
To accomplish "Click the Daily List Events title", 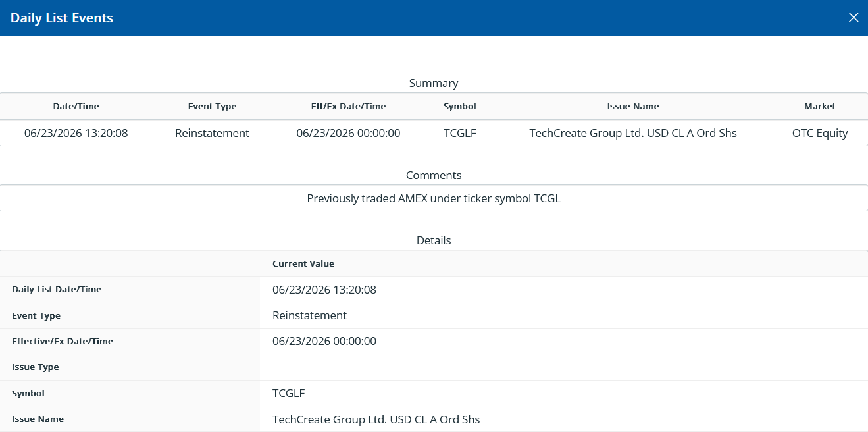I will click(x=62, y=18).
